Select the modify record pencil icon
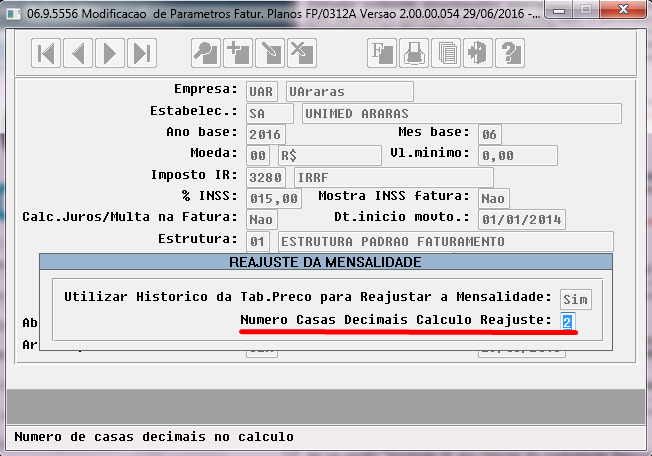Image resolution: width=652 pixels, height=456 pixels. [270, 53]
